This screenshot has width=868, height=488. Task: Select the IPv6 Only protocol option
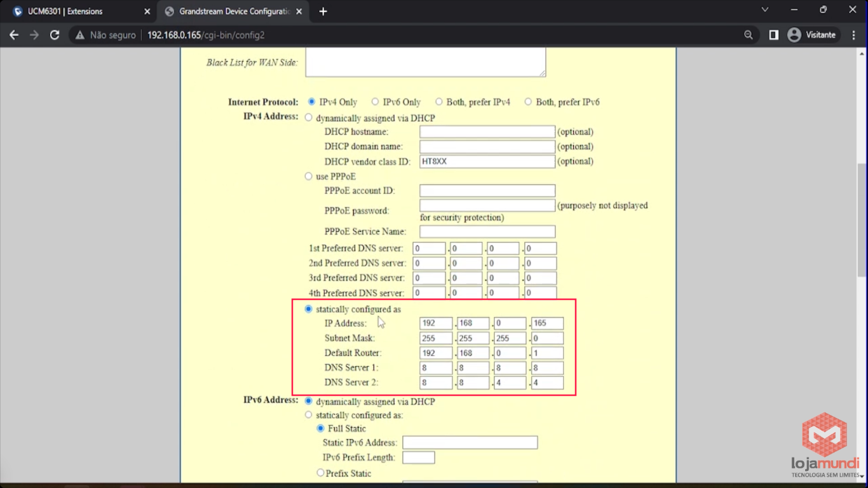375,102
